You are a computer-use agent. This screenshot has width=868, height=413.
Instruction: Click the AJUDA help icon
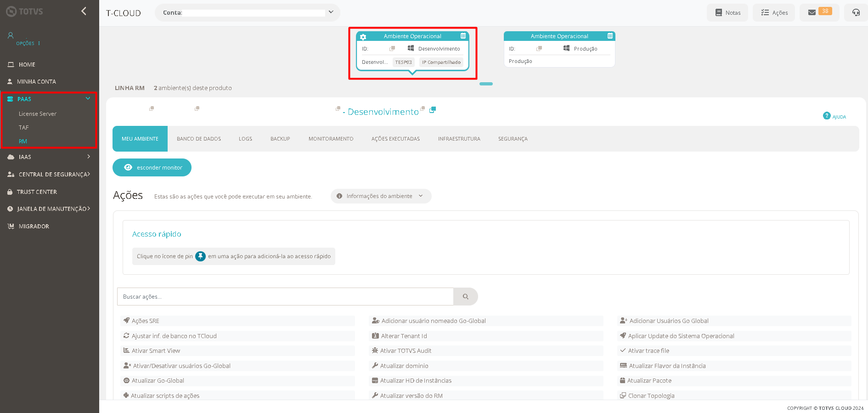tap(834, 116)
